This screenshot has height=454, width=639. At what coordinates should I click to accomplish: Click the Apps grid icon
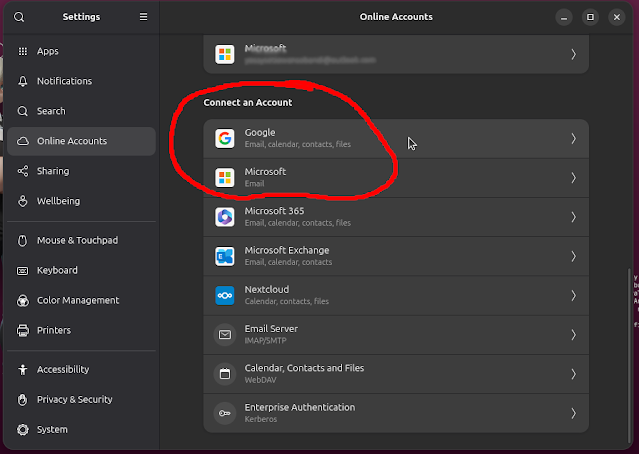tap(23, 51)
